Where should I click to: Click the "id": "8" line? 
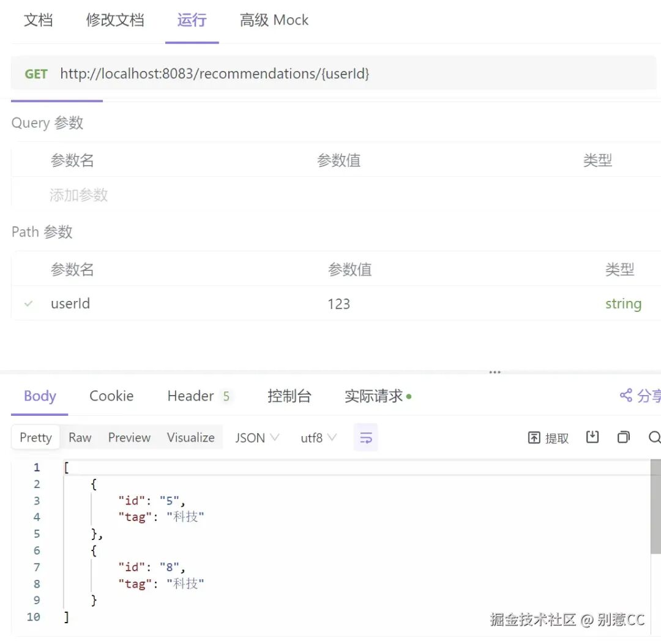pos(152,568)
